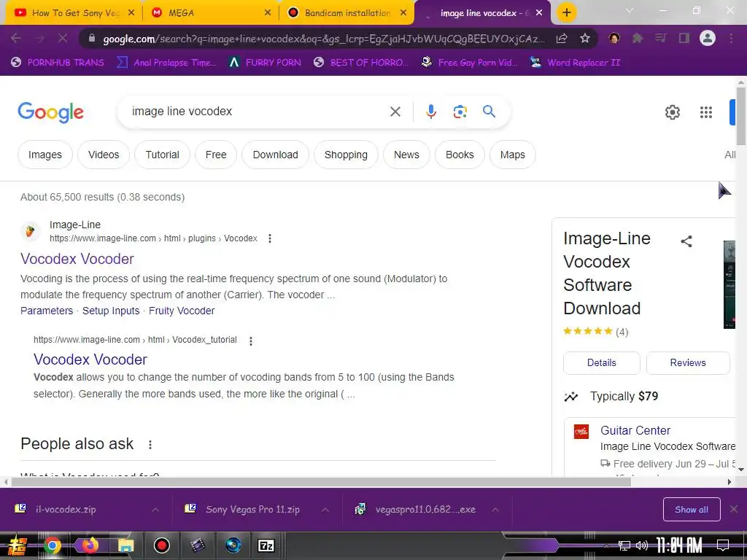Open Chrome profile avatar icon
Viewport: 747px width, 560px height.
(x=708, y=38)
